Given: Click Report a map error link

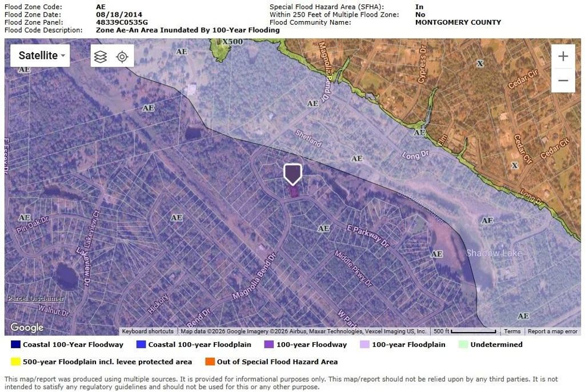Looking at the screenshot, I should [x=552, y=331].
